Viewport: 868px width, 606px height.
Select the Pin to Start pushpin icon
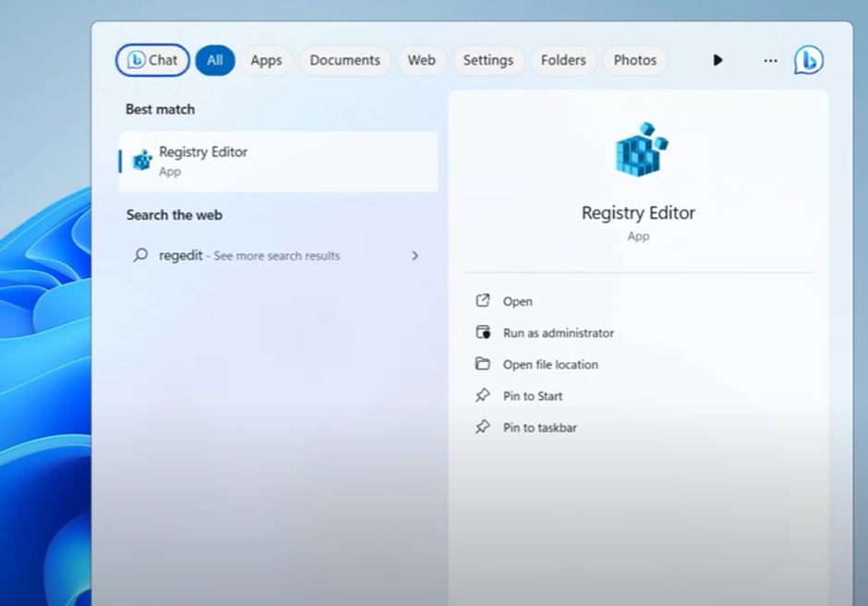pos(484,395)
